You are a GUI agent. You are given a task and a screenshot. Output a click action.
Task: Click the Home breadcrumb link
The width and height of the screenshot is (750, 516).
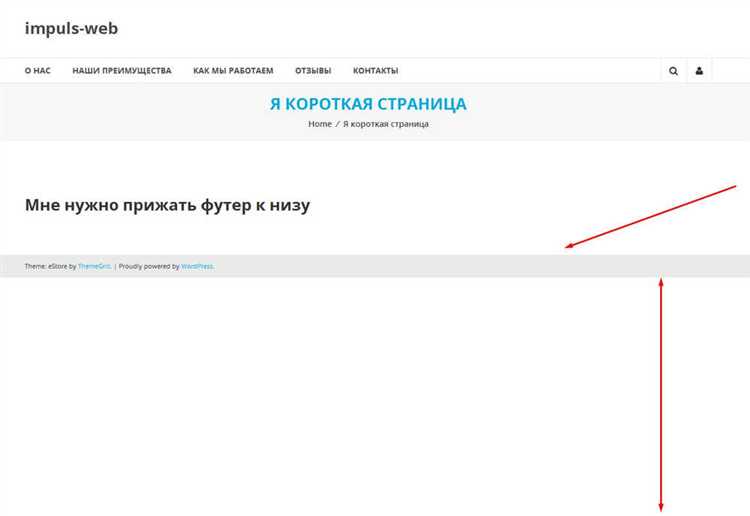pos(319,124)
